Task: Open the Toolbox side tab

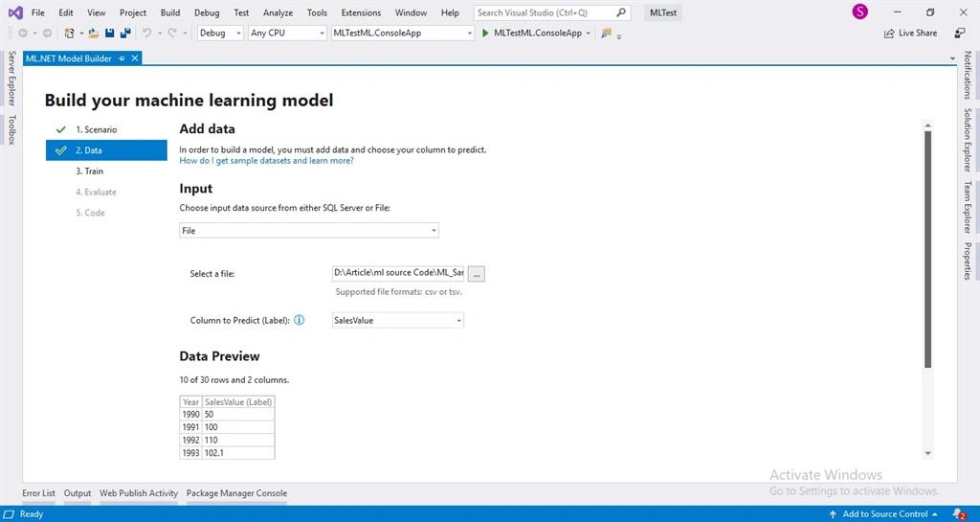Action: (x=11, y=130)
